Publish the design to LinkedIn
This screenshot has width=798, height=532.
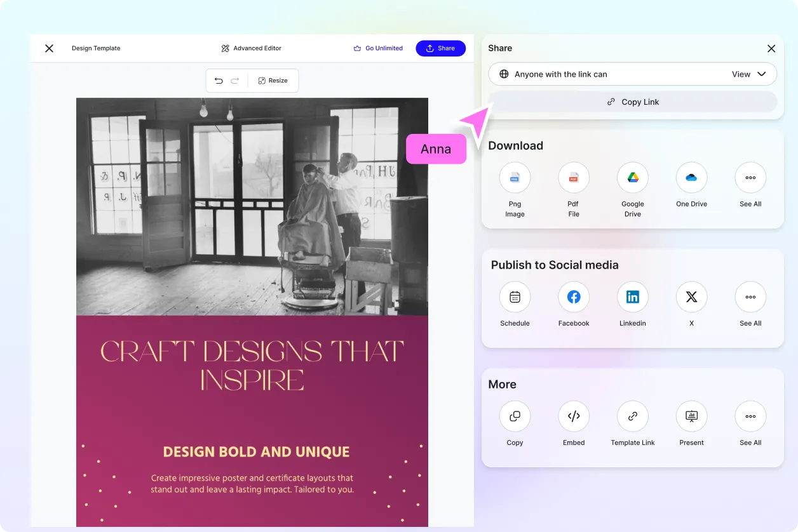point(633,297)
